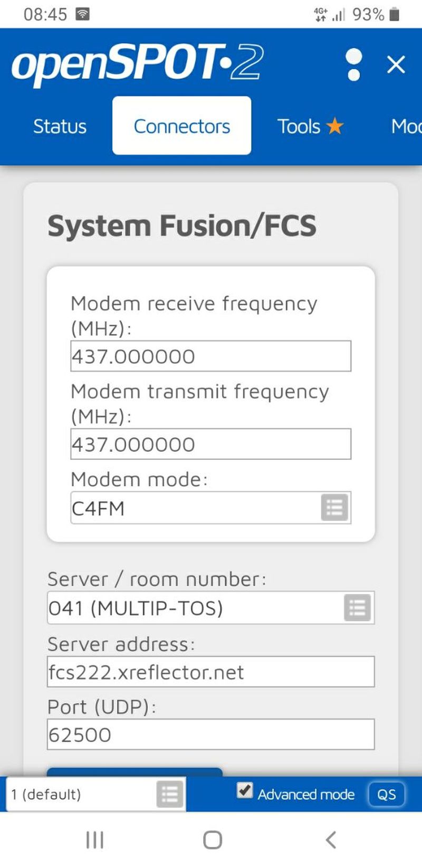The height and width of the screenshot is (868, 422).
Task: Tap the Android recent apps icon
Action: 94,839
